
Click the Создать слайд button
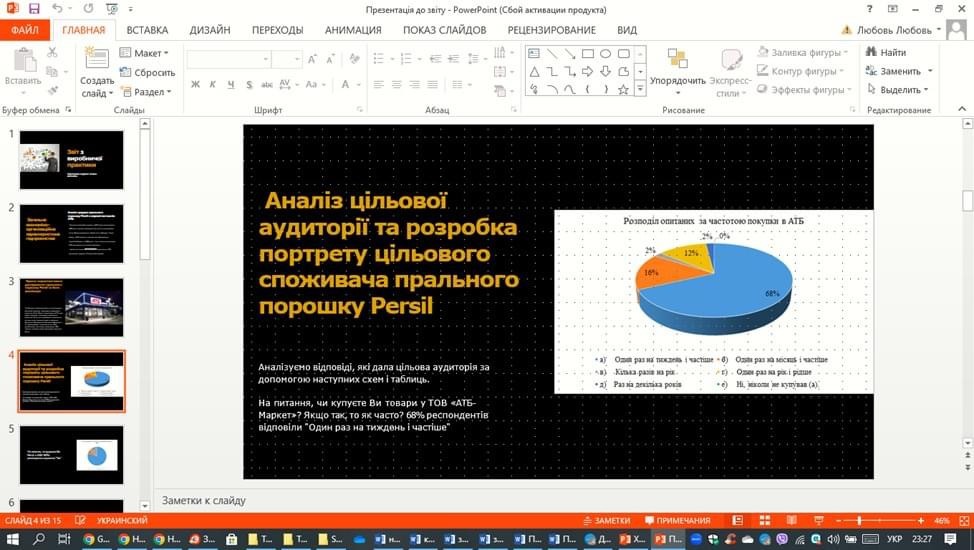click(97, 74)
